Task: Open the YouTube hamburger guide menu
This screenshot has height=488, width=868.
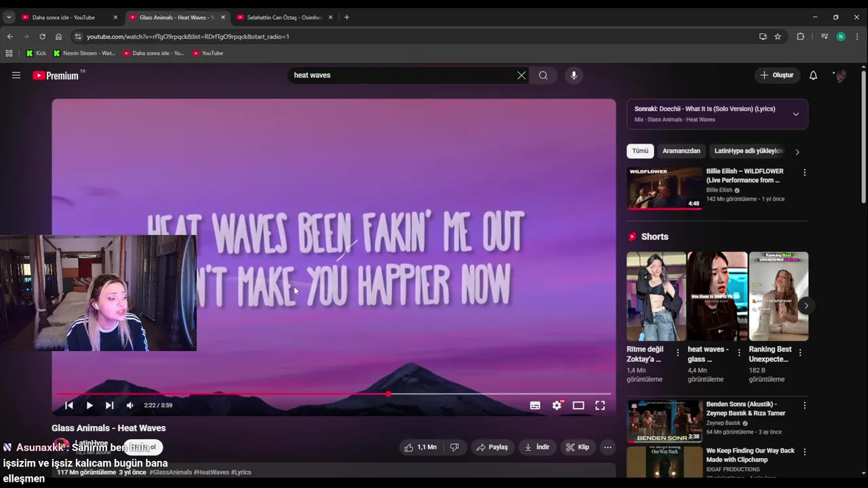Action: [16, 75]
